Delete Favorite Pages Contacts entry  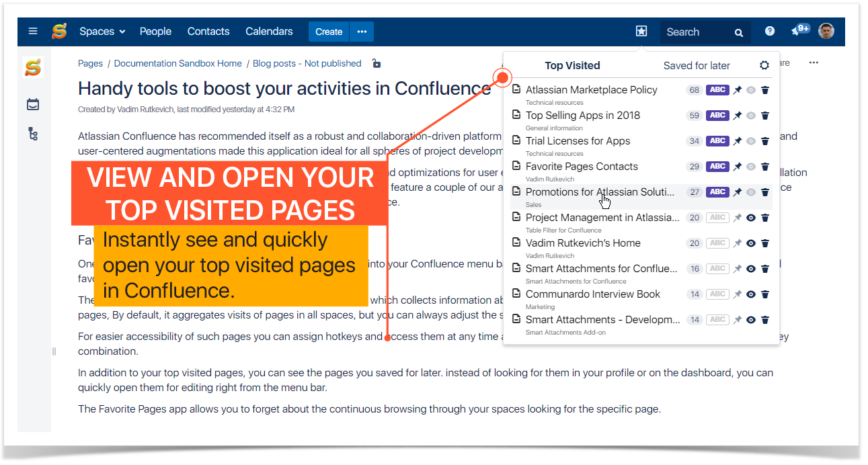(765, 167)
